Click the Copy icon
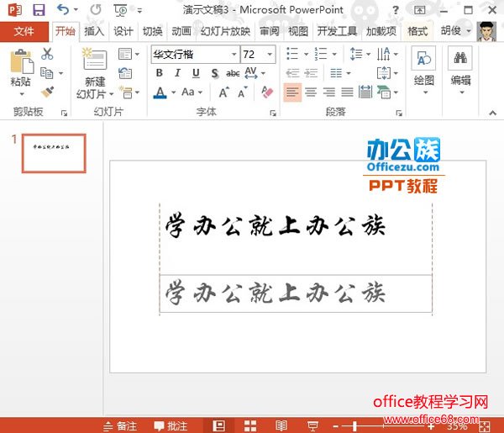504x433 pixels. [x=47, y=73]
